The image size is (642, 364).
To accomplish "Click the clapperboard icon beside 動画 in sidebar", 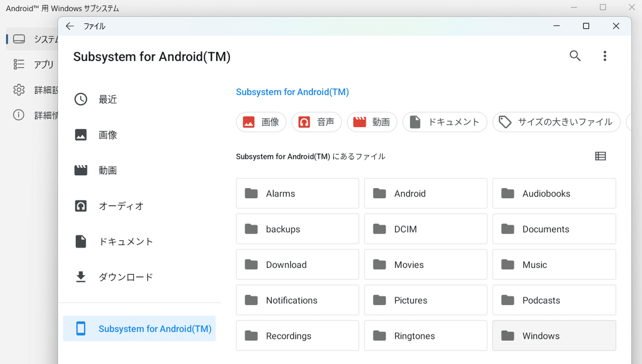I will coord(81,171).
